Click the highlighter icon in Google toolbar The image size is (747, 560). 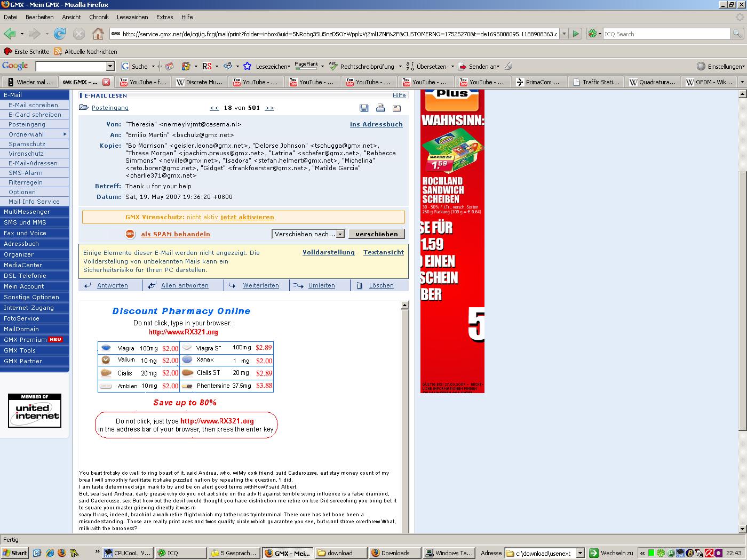point(508,66)
